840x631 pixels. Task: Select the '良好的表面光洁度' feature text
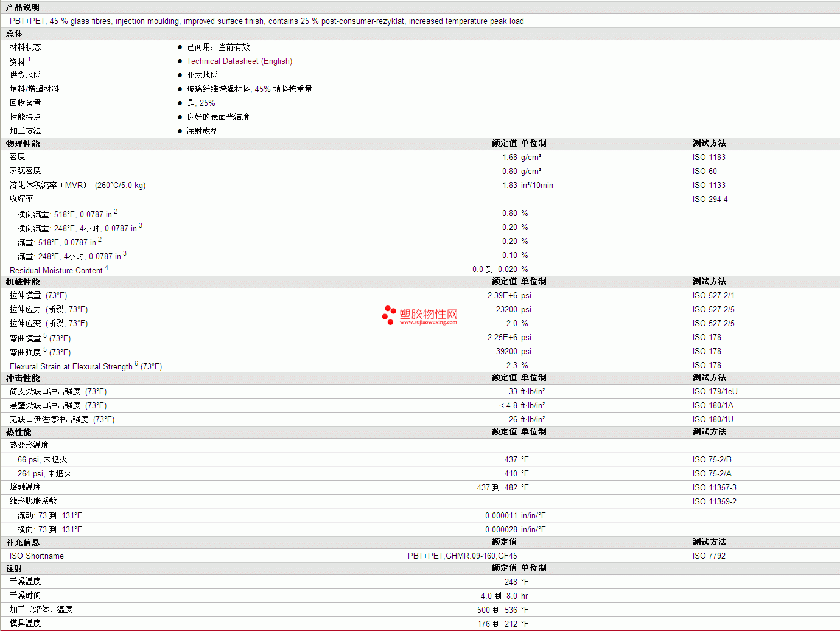pos(218,117)
